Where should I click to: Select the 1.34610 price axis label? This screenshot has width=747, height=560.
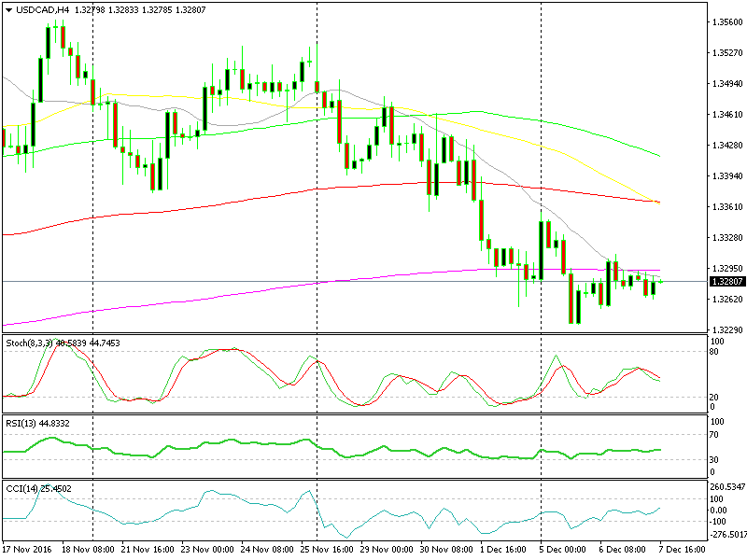point(727,114)
